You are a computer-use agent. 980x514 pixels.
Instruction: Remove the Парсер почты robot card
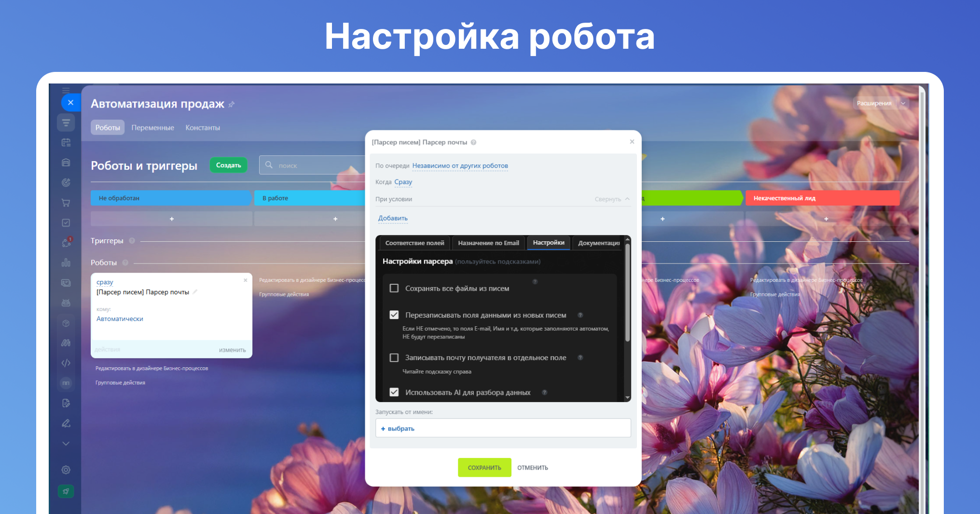click(246, 280)
